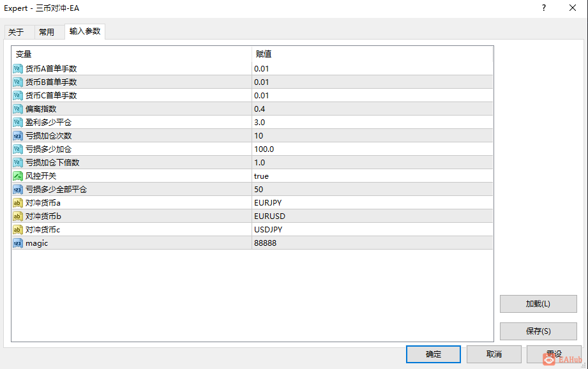Save parameters with the 保存(S) button
Viewport: 588px width, 369px height.
point(538,331)
